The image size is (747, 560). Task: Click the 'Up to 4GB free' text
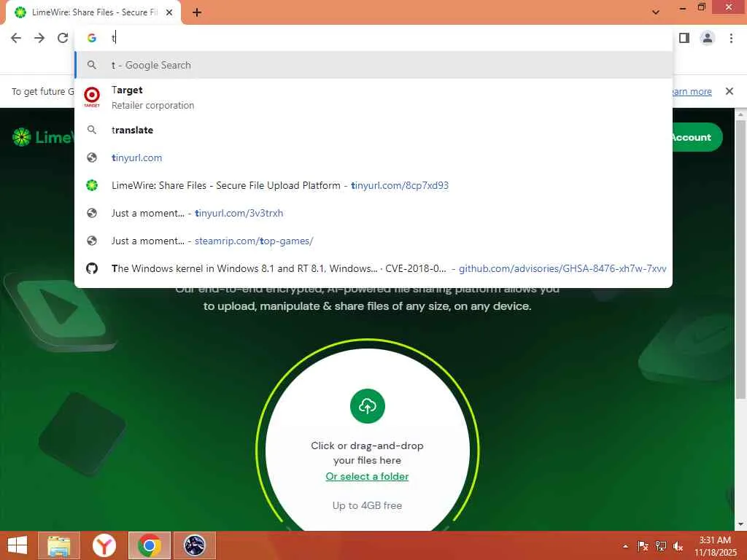[368, 505]
